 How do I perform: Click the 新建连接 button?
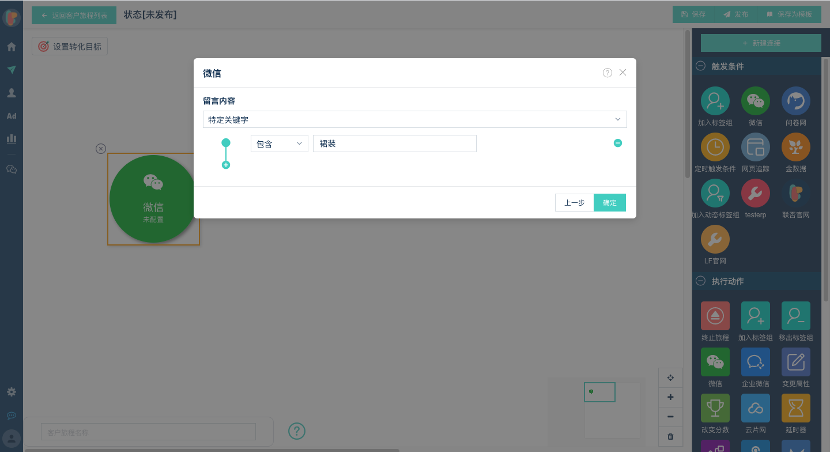point(761,43)
